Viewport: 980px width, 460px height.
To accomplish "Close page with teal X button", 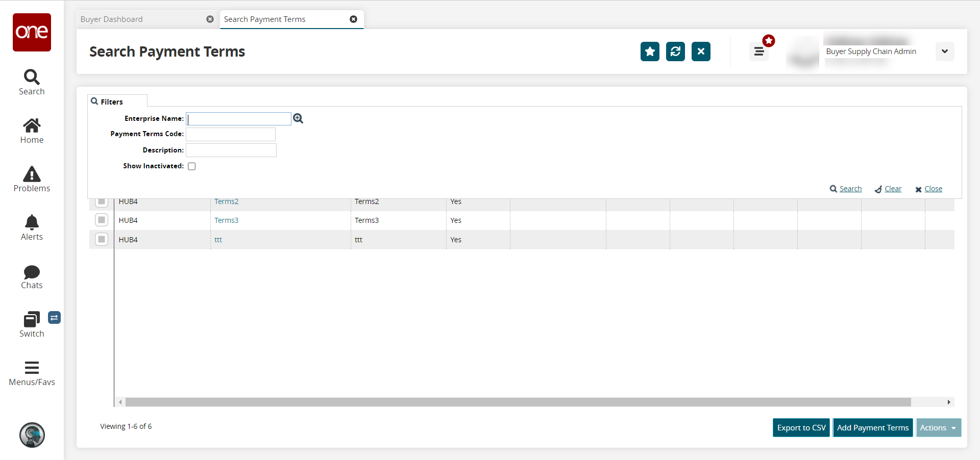I will pos(701,52).
